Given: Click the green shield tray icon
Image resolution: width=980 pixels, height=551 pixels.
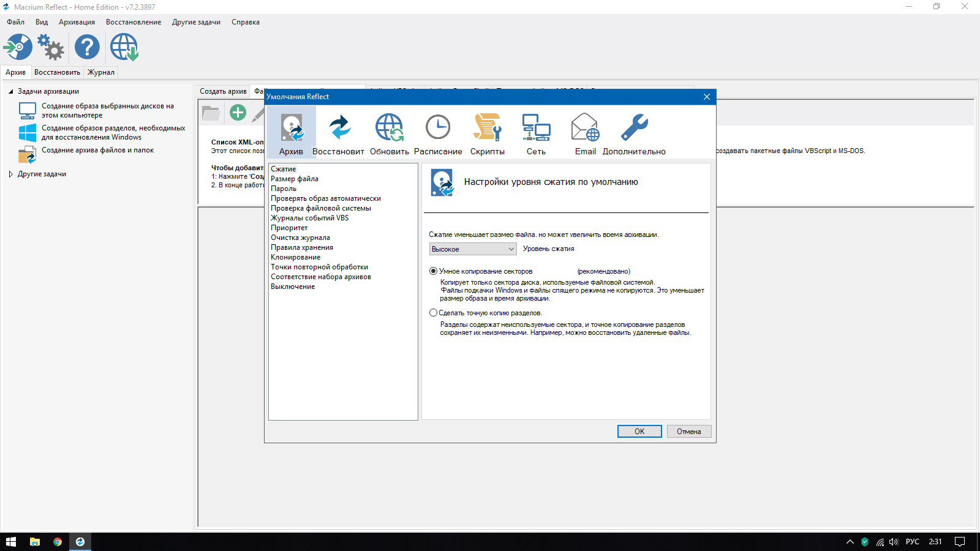Looking at the screenshot, I should pyautogui.click(x=865, y=542).
